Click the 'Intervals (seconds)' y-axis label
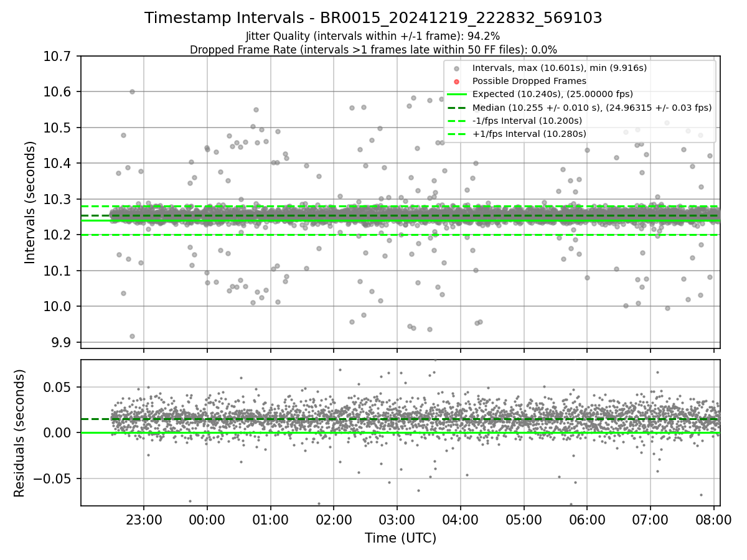Viewport: 747px width, 560px height. (31, 202)
